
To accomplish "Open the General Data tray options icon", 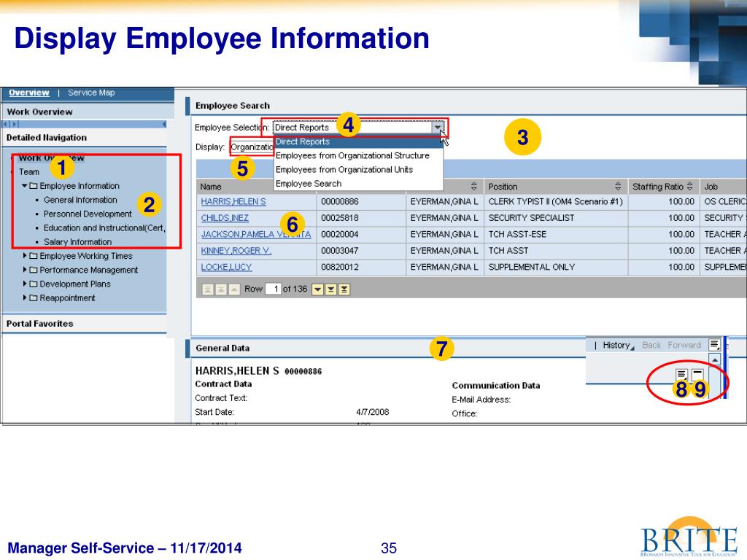I will coord(682,374).
